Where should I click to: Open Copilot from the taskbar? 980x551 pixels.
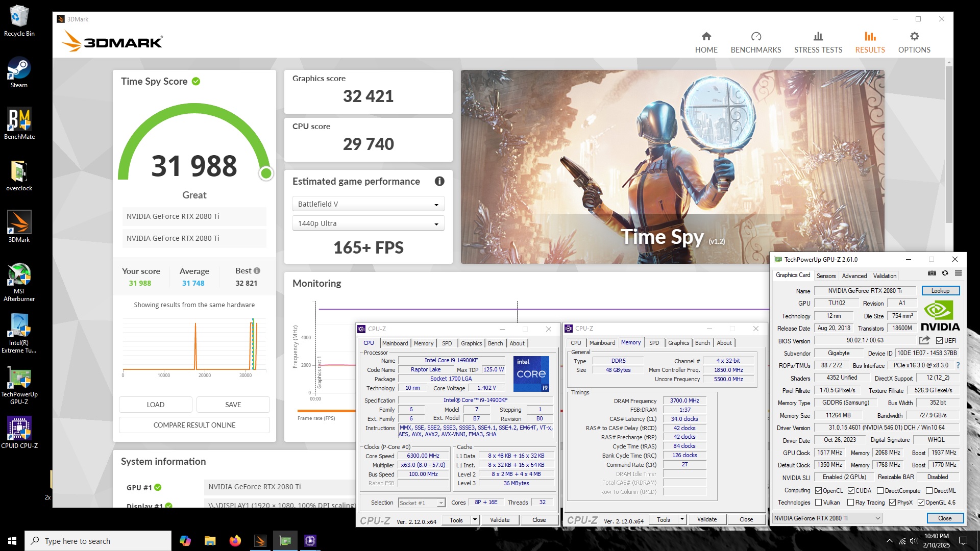point(185,541)
